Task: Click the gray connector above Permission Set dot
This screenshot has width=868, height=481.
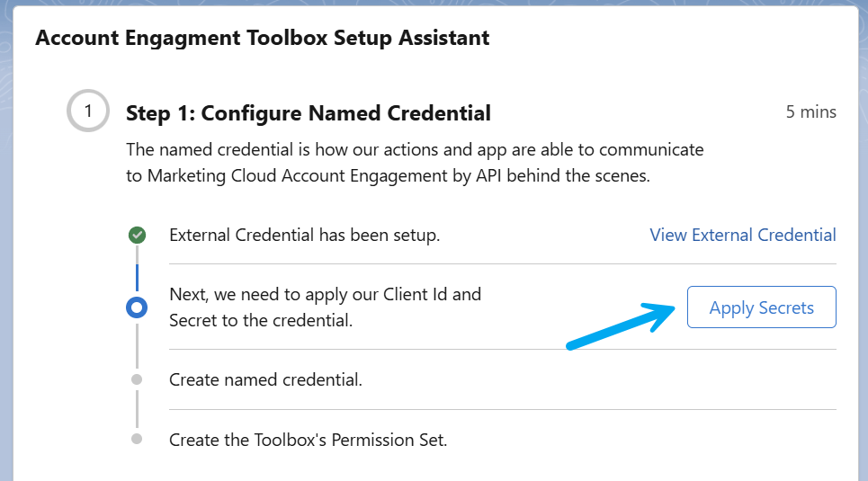Action: click(x=138, y=409)
